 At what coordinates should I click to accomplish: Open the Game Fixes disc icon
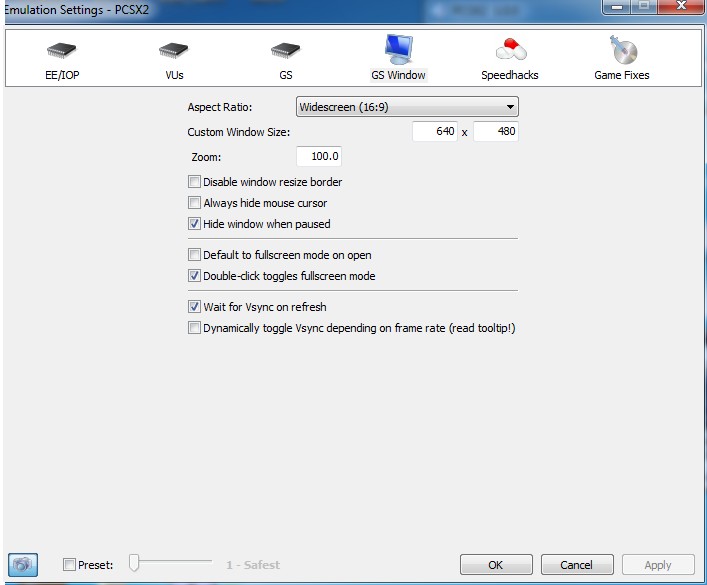pyautogui.click(x=623, y=50)
